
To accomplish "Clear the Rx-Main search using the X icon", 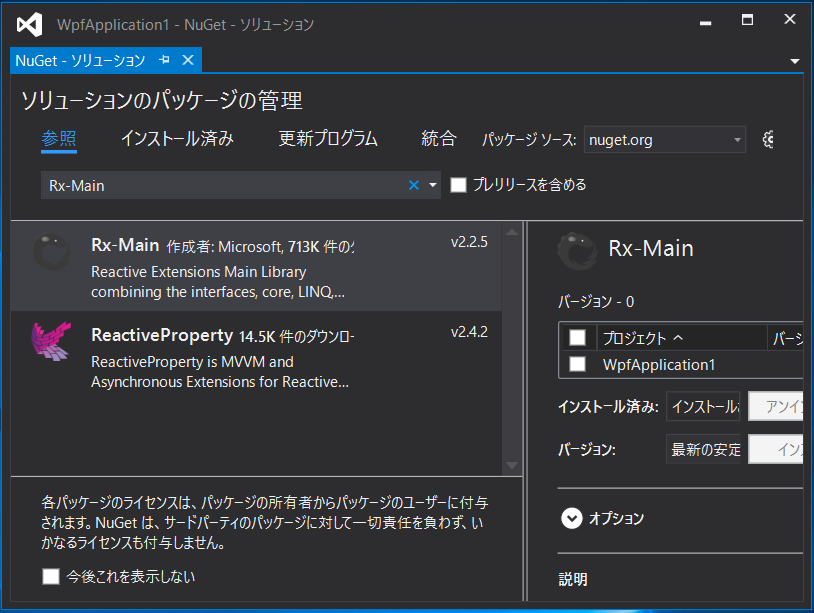I will tap(413, 184).
